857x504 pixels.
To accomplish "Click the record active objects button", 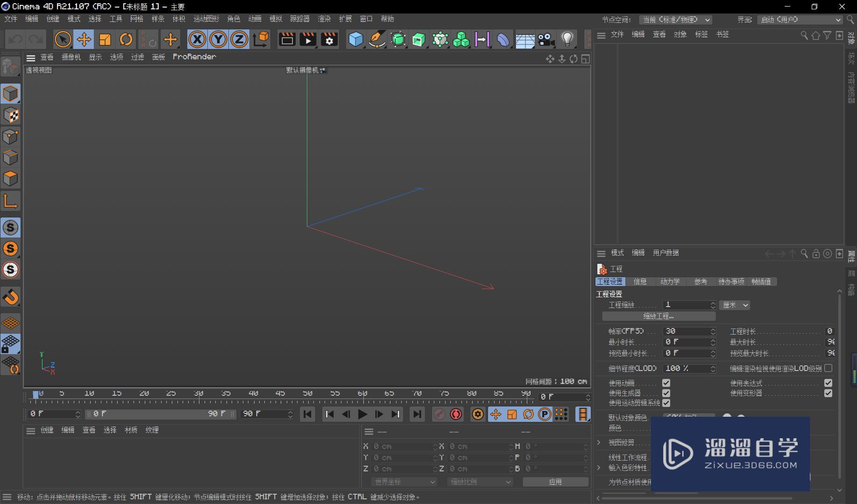I will click(x=439, y=414).
